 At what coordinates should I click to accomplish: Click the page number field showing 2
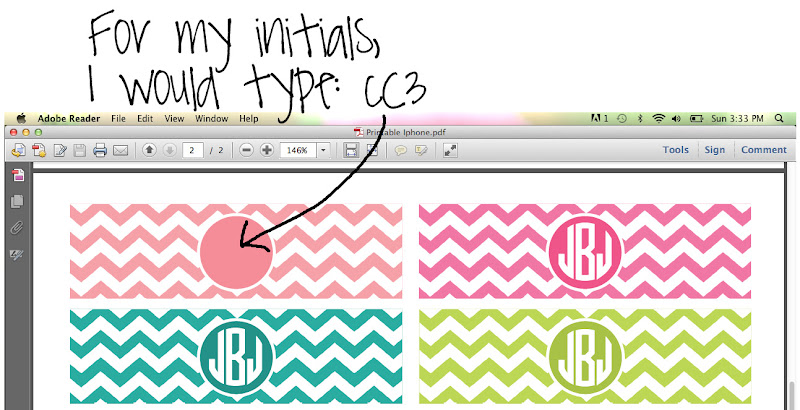pyautogui.click(x=192, y=150)
